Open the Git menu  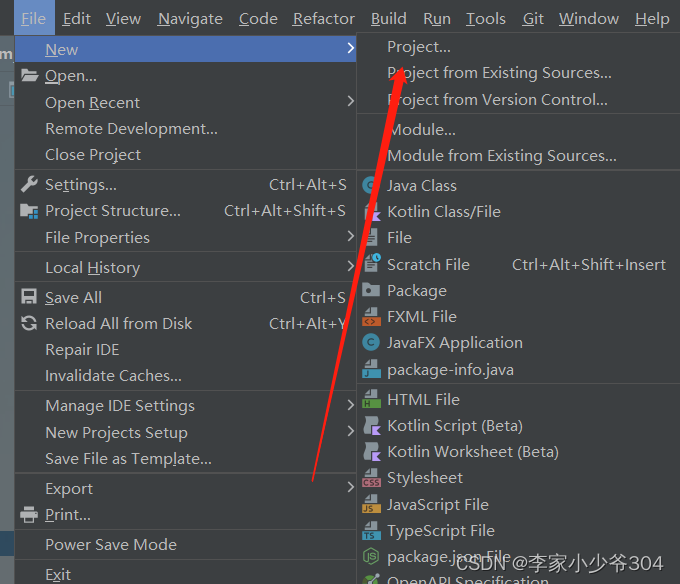(x=533, y=19)
